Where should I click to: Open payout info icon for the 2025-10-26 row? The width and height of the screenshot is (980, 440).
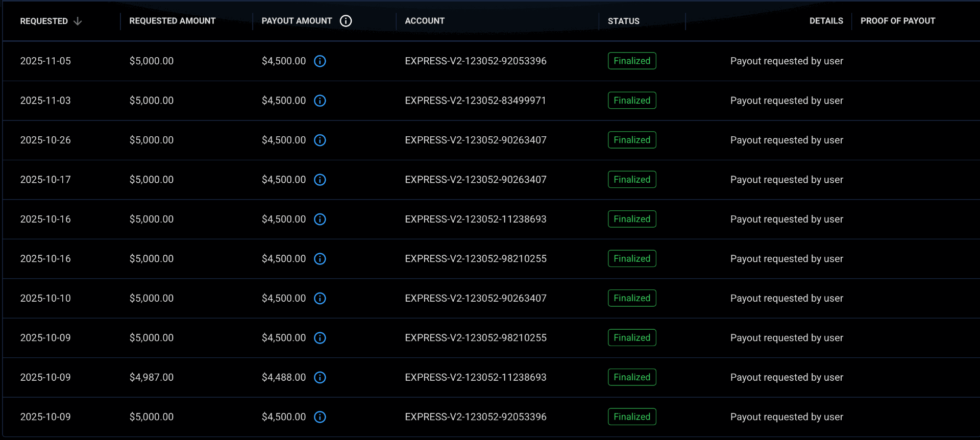click(320, 140)
